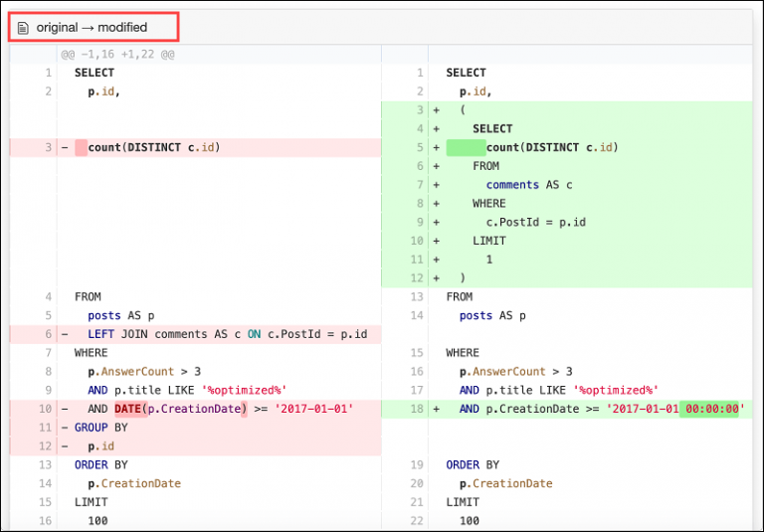The height and width of the screenshot is (532, 764).
Task: Select removed line number 3 in original pane
Action: [x=46, y=148]
